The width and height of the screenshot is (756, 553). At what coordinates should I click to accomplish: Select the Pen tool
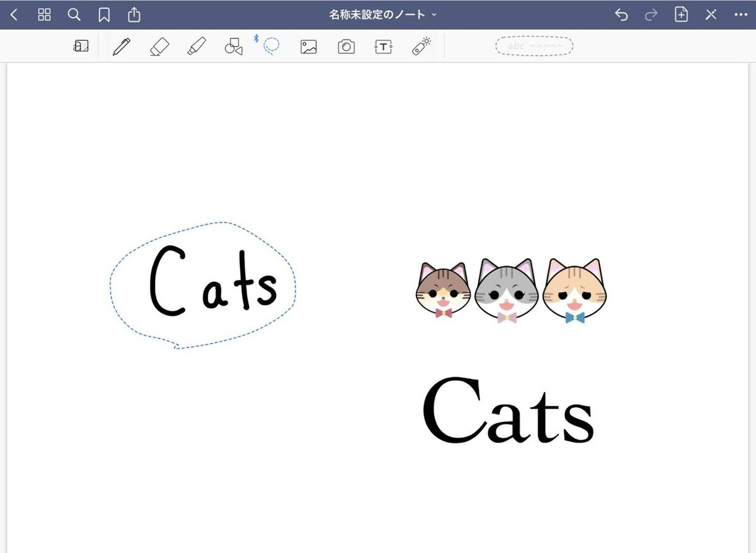[122, 47]
